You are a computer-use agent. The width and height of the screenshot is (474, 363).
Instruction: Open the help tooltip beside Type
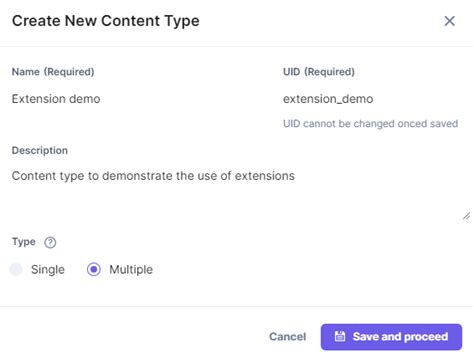click(x=50, y=242)
